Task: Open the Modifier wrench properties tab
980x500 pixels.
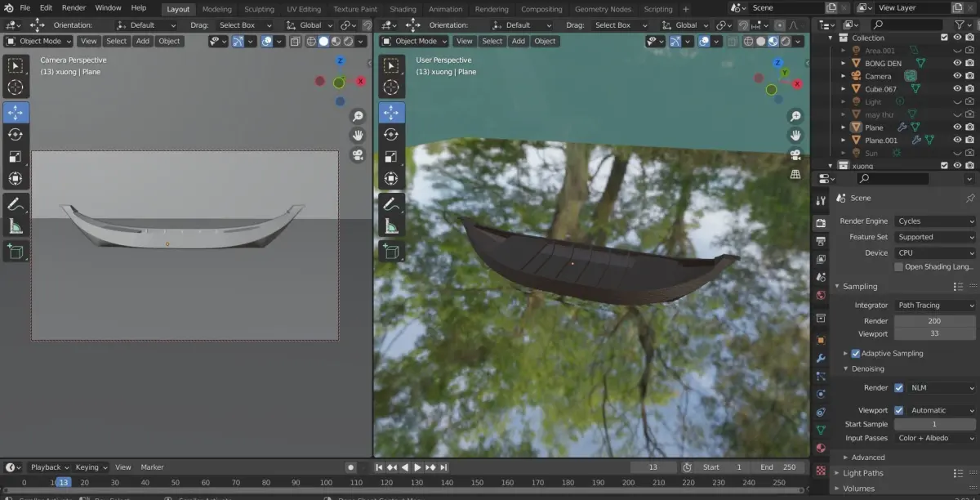Action: [821, 358]
